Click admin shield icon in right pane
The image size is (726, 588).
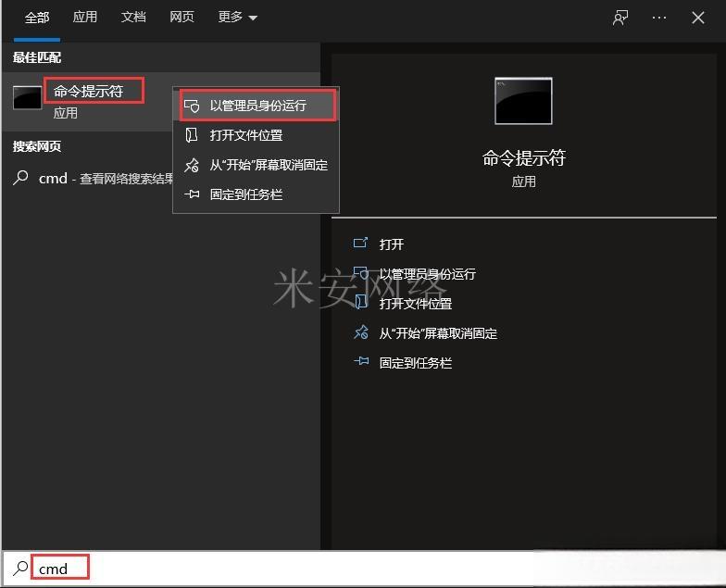(x=361, y=273)
